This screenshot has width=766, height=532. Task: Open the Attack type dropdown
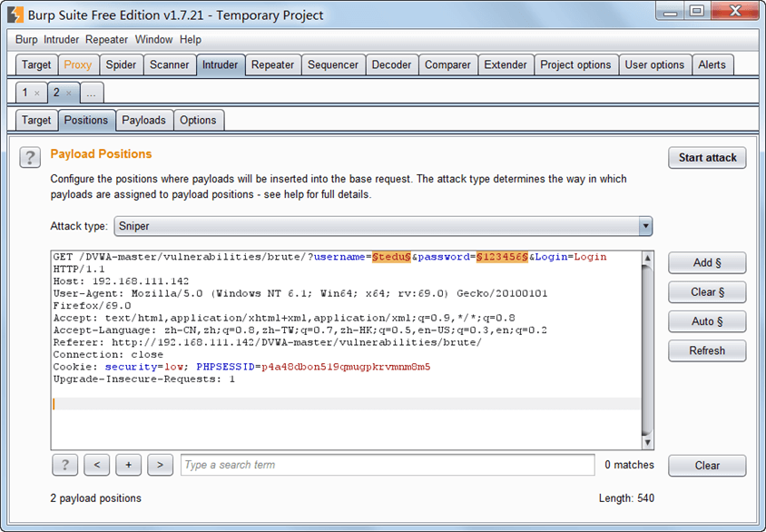tap(384, 226)
